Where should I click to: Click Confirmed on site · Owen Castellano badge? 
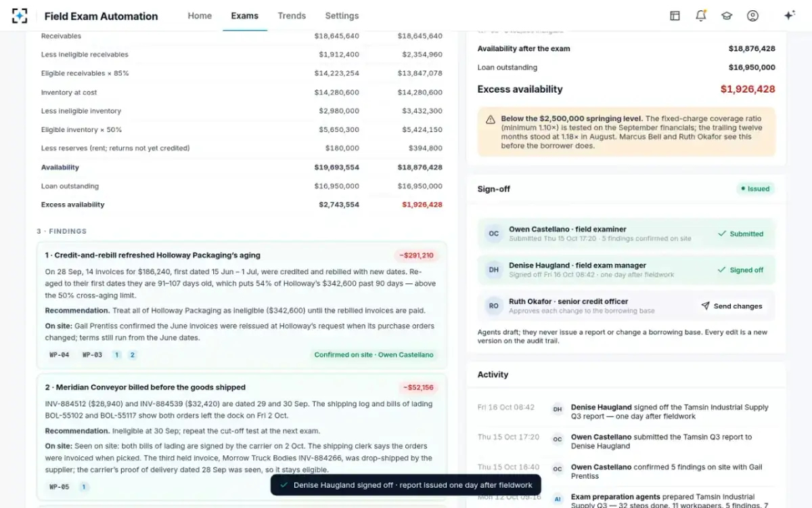coord(374,355)
